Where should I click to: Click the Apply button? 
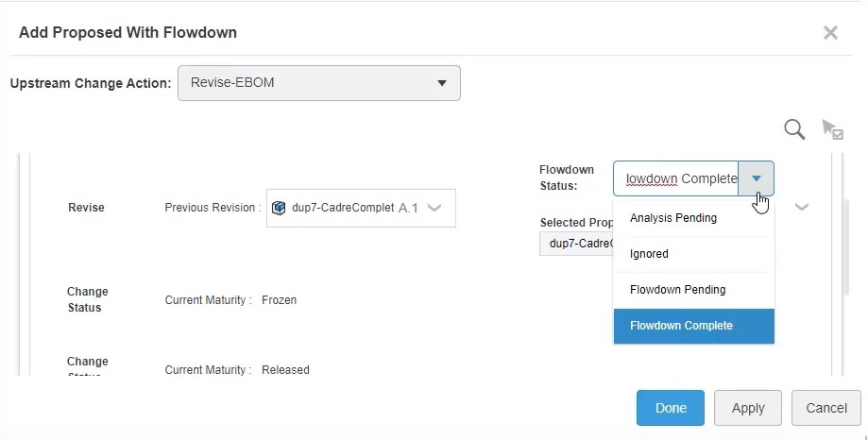tap(748, 408)
